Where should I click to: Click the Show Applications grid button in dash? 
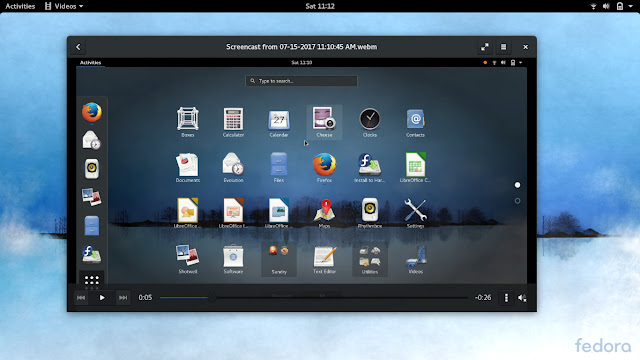91,280
